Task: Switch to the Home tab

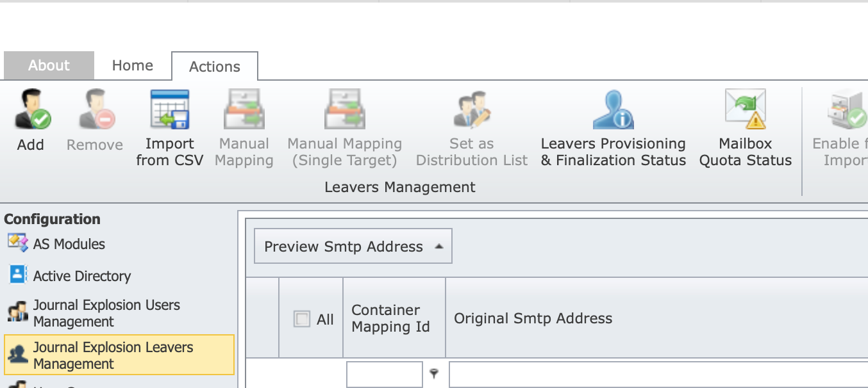Action: [133, 65]
